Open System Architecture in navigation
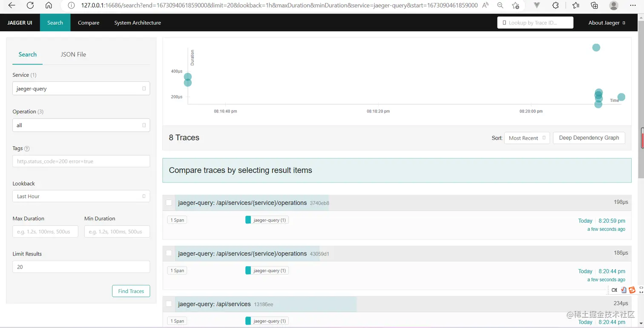Image resolution: width=644 pixels, height=328 pixels. (138, 23)
